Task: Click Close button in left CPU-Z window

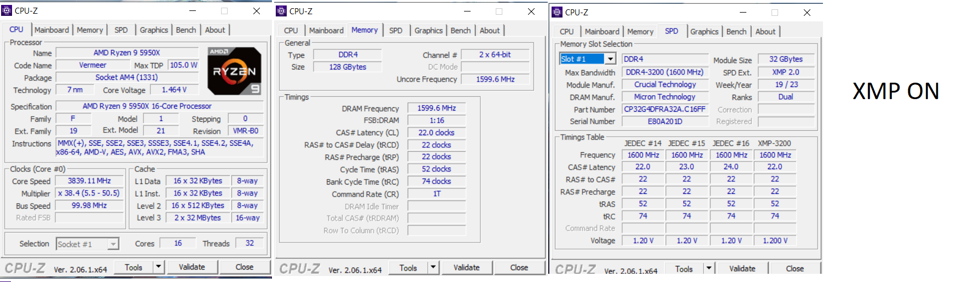Action: coord(245,267)
